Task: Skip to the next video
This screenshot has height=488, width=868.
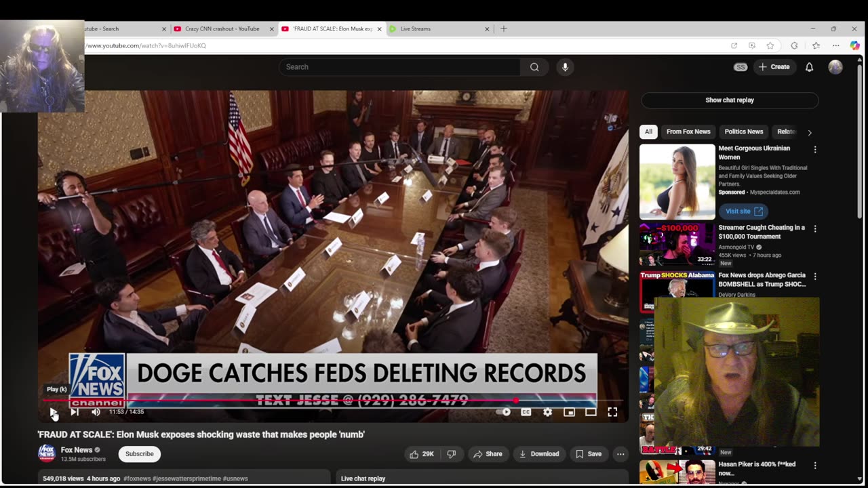Action: pos(75,411)
